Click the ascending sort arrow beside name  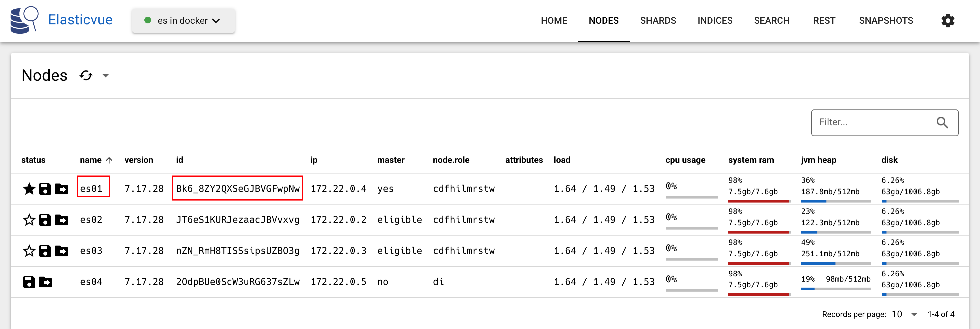point(109,160)
